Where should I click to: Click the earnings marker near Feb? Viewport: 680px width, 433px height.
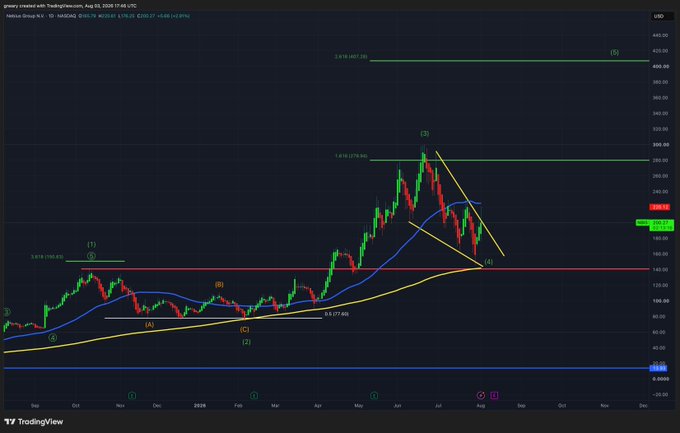coord(254,395)
